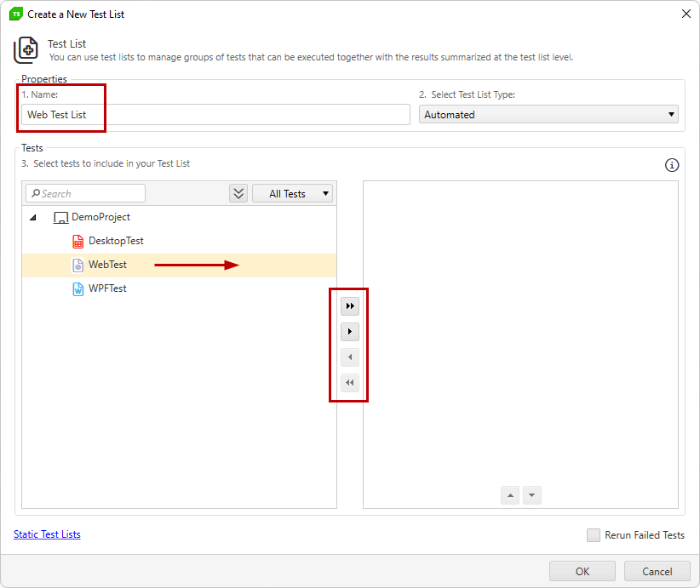Click the WebTest file icon

(77, 265)
